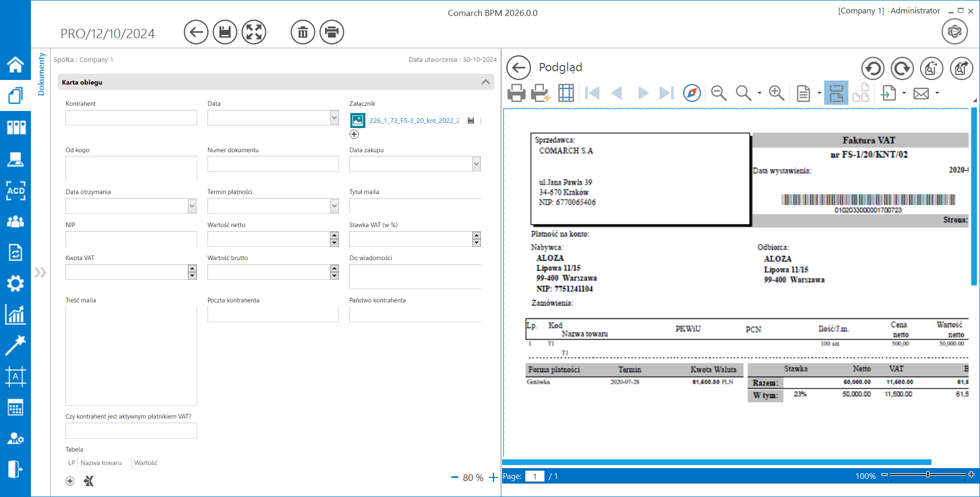Open the settings gear in sidebar

coord(15,283)
